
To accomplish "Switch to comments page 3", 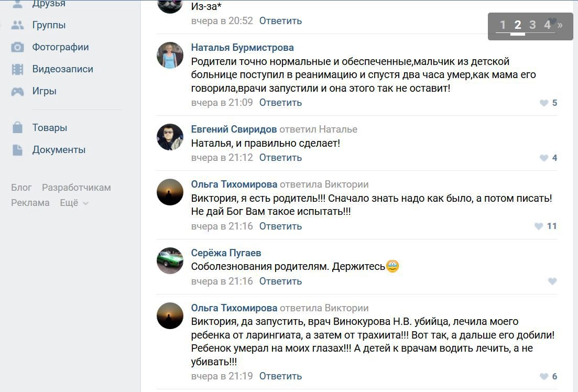I will 532,25.
